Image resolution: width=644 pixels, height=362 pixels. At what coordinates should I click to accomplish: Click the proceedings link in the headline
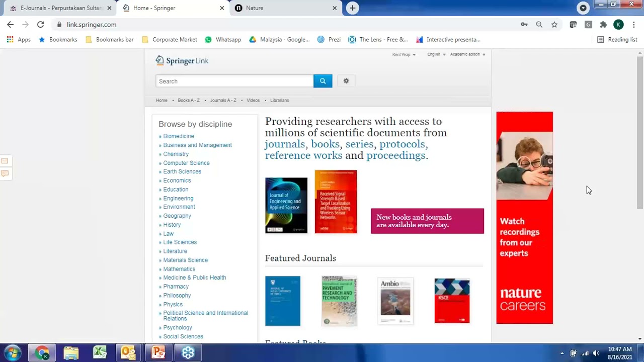[395, 155]
